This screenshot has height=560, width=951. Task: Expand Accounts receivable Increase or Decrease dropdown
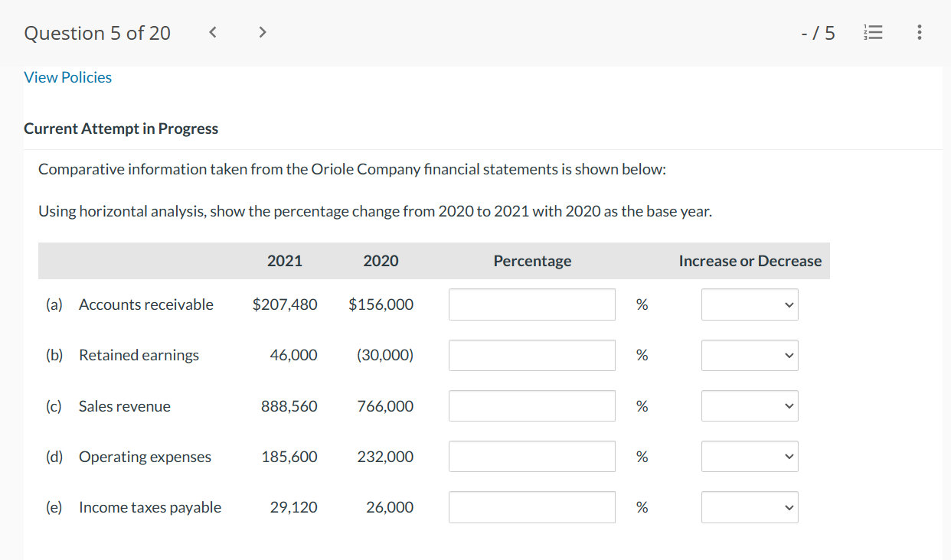tap(750, 304)
